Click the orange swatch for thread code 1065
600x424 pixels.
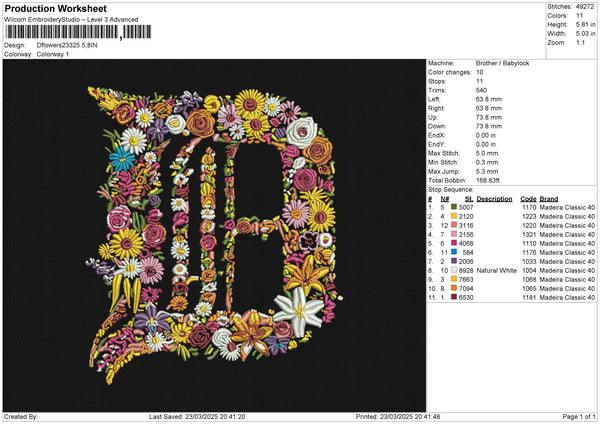click(454, 288)
